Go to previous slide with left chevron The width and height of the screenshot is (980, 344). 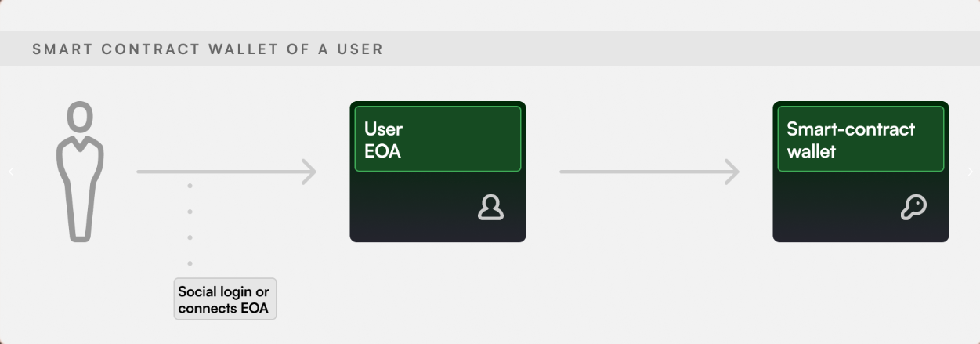[11, 172]
